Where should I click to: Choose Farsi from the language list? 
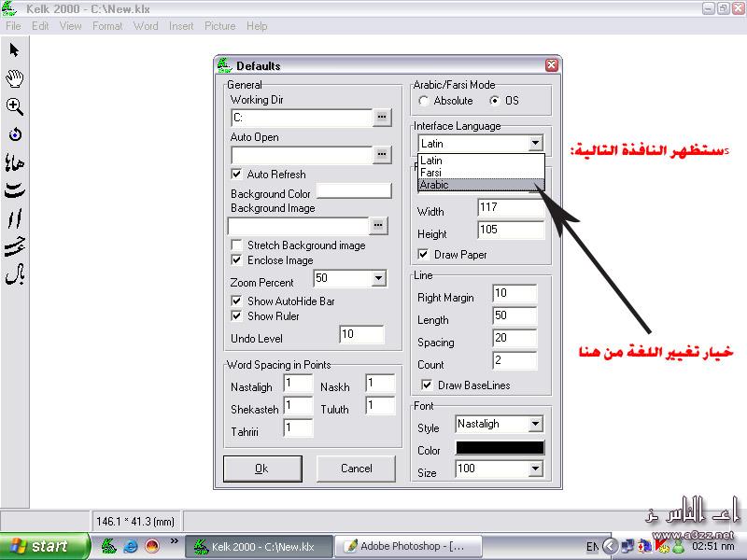click(x=481, y=173)
